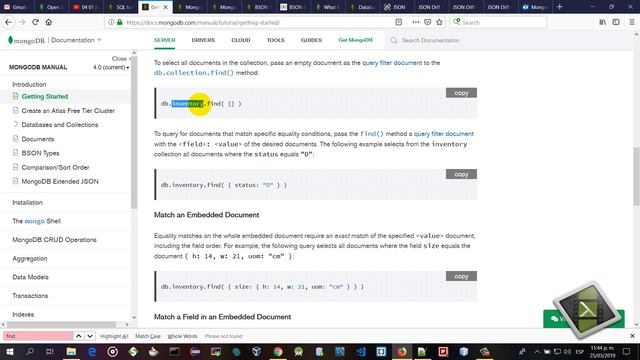Click the green chat widget button
This screenshot has height=360, width=640.
[584, 319]
